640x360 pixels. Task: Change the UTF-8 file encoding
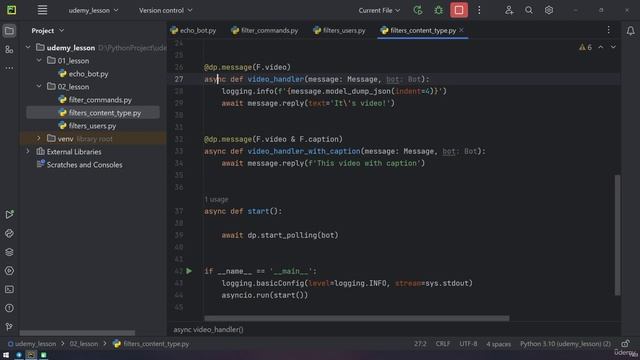[468, 344]
